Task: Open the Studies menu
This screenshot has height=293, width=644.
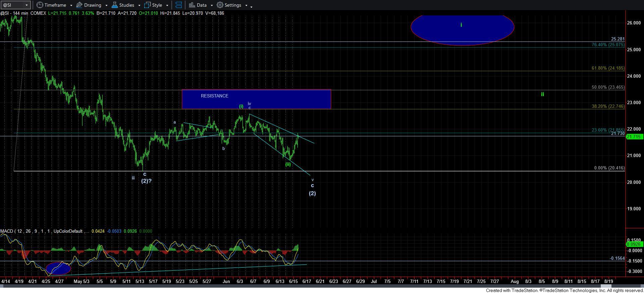Action: (x=126, y=5)
